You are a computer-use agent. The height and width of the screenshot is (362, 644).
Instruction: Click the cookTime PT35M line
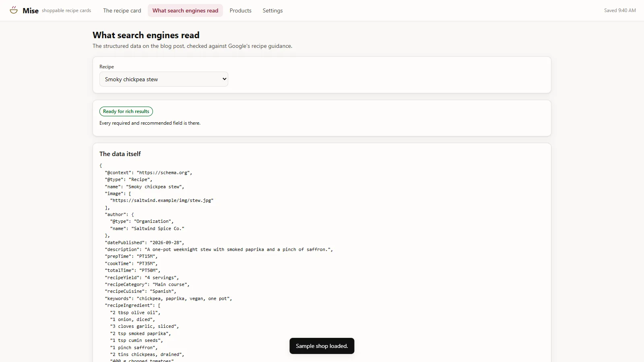[131, 263]
